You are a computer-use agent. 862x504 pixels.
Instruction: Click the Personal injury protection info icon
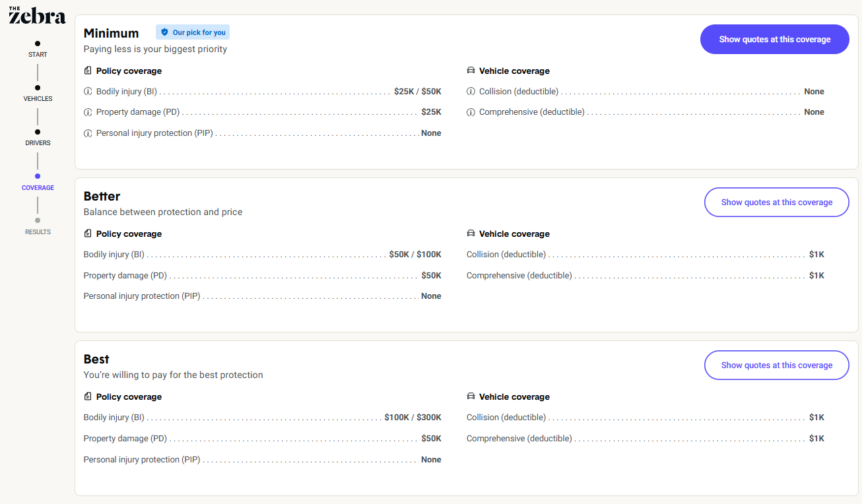point(88,133)
